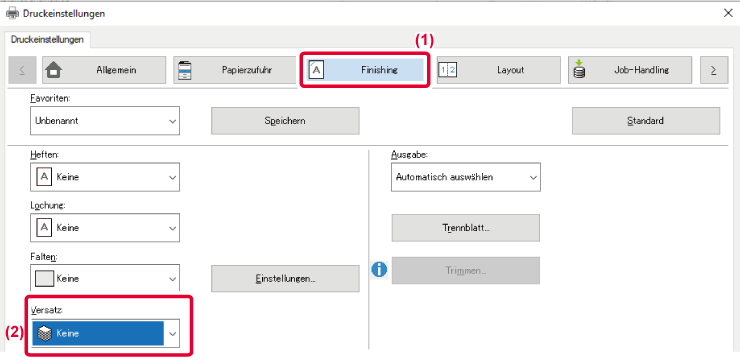
Task: Expand the Heften dropdown
Action: point(105,177)
